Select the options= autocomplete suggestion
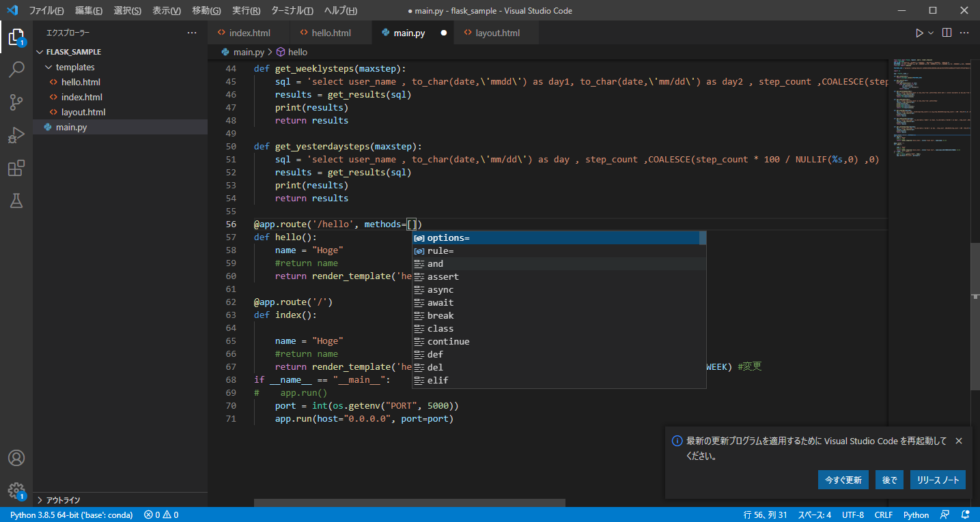The image size is (980, 522). (x=448, y=238)
